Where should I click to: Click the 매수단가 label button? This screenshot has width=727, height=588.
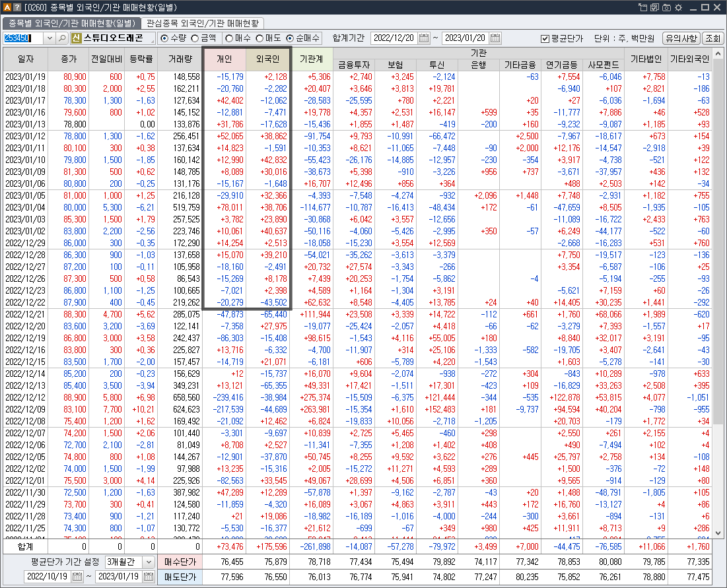(180, 562)
